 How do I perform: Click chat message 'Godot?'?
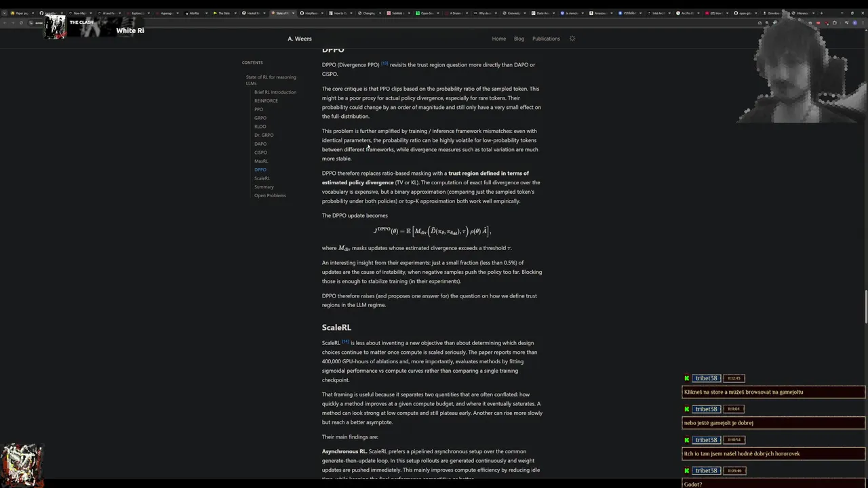point(773,484)
